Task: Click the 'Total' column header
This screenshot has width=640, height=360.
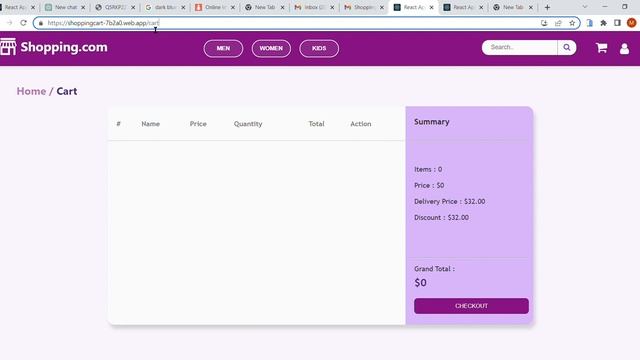Action: point(316,124)
